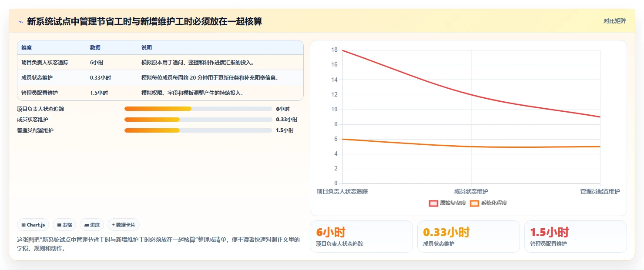The image size is (644, 270).
Task: Click the 成员状态维护 progress bar
Action: click(x=198, y=120)
